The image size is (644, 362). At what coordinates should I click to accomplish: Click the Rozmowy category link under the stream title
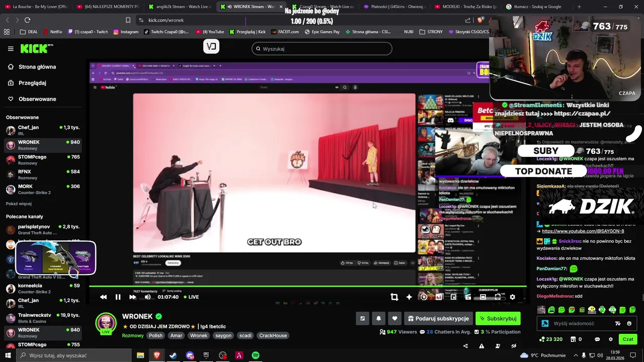[133, 336]
